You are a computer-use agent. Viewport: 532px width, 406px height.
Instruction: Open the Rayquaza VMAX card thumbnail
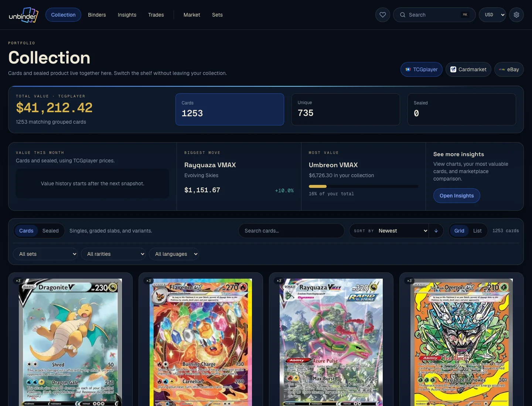pos(331,342)
